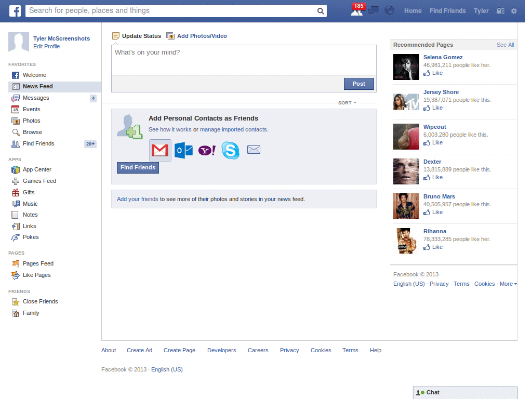Open the SORT dropdown

[x=347, y=103]
